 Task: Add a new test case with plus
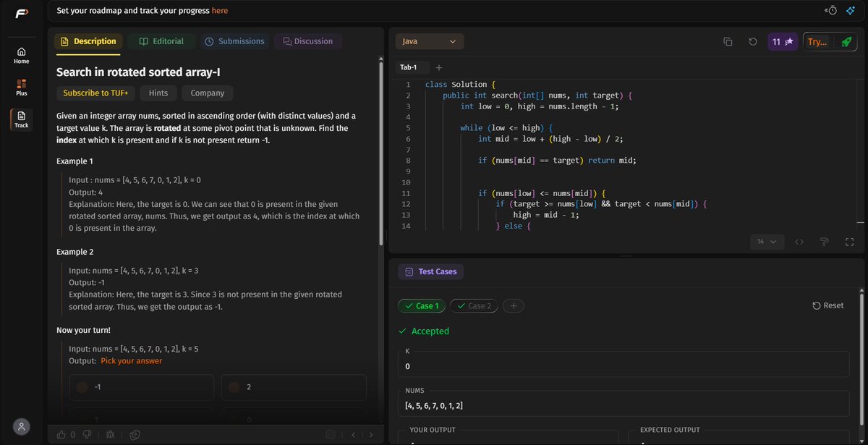click(x=513, y=306)
